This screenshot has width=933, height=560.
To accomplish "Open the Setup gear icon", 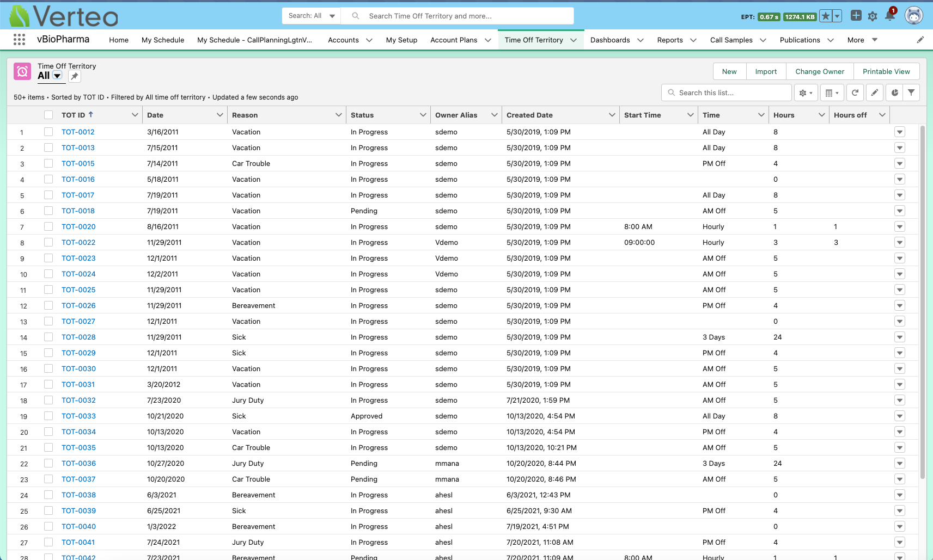I will (x=873, y=16).
